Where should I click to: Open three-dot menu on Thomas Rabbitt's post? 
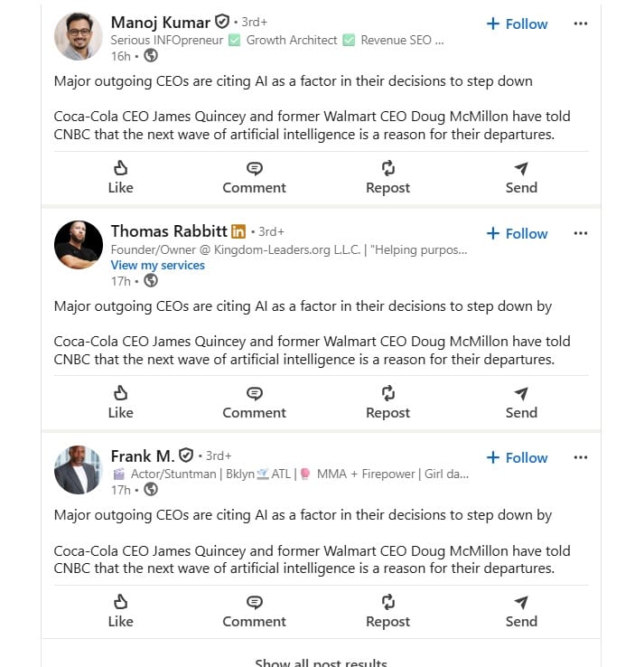[x=581, y=233]
